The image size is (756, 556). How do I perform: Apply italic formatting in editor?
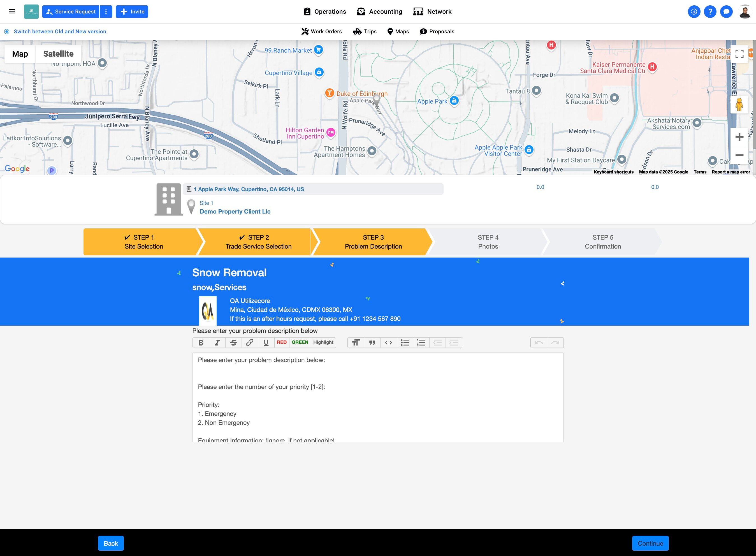coord(217,343)
